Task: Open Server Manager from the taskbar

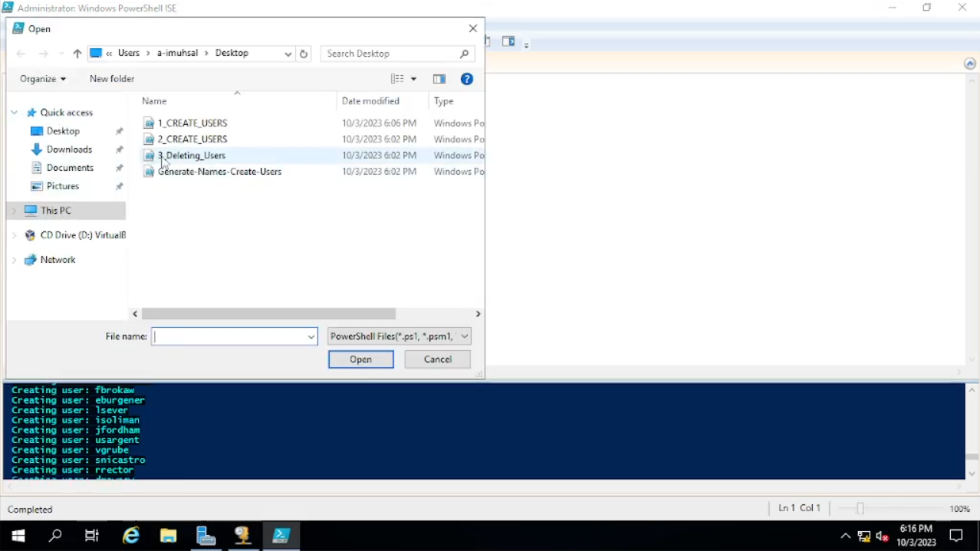Action: 206,536
